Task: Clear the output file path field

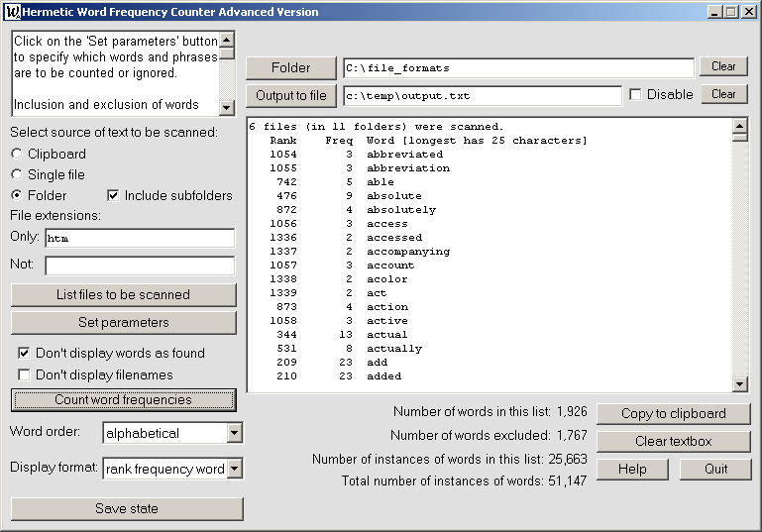Action: pos(723,95)
